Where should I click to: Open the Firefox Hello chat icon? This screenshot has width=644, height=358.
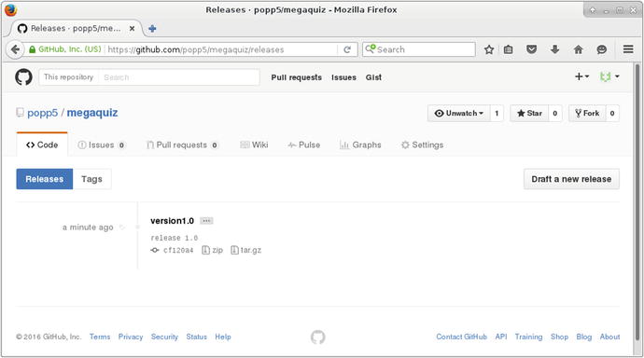(x=601, y=49)
